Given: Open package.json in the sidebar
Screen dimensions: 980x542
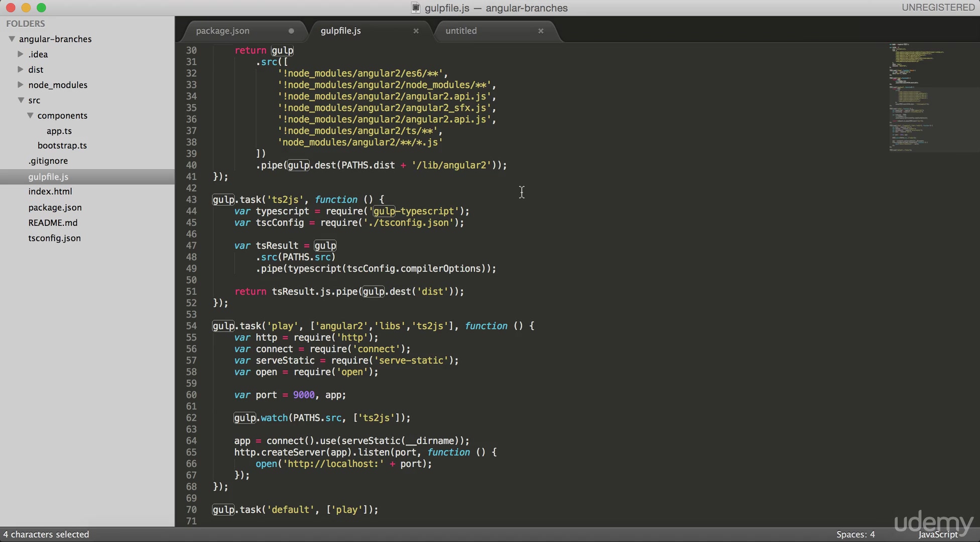Looking at the screenshot, I should pos(55,207).
